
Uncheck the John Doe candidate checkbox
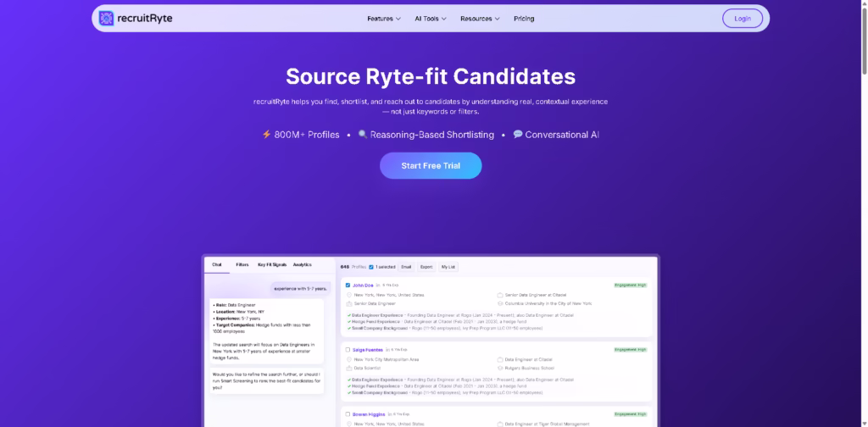(x=348, y=286)
